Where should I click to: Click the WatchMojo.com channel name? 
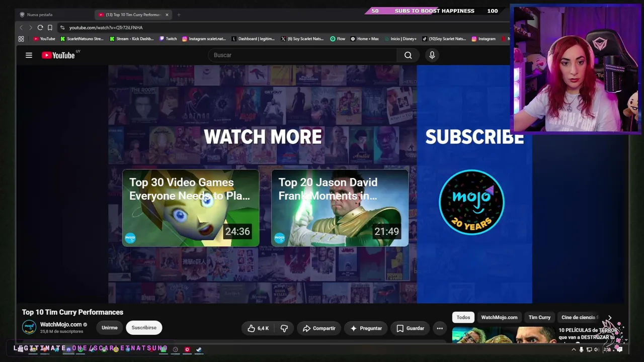pyautogui.click(x=61, y=325)
